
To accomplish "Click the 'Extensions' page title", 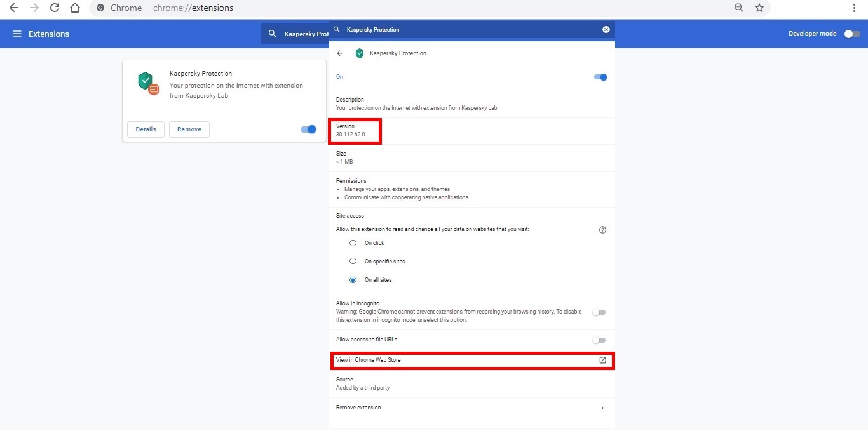I will (49, 34).
